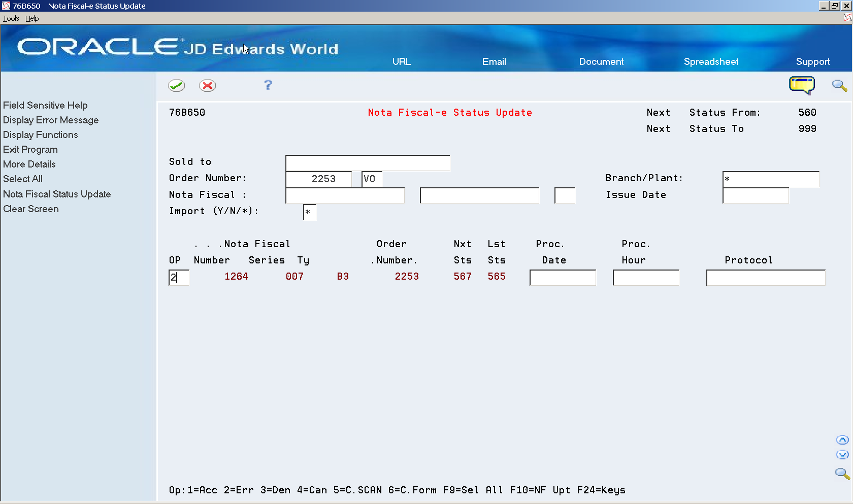Focus the second Nota Fiscal input field
The width and height of the screenshot is (853, 504).
(479, 195)
